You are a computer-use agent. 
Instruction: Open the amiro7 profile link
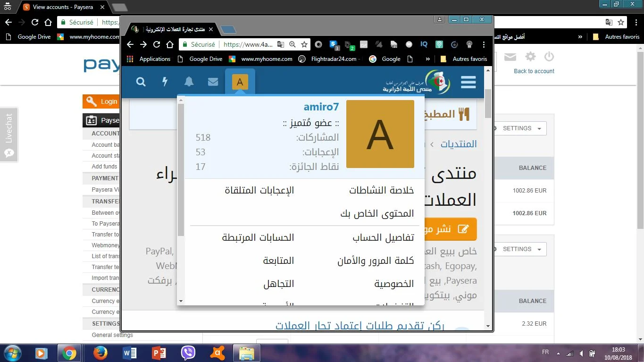tap(321, 107)
